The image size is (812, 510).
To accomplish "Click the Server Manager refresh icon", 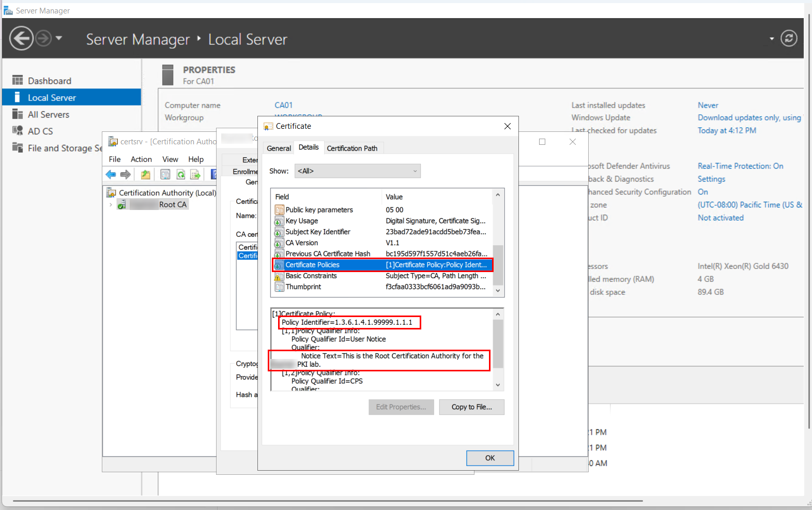I will [789, 38].
